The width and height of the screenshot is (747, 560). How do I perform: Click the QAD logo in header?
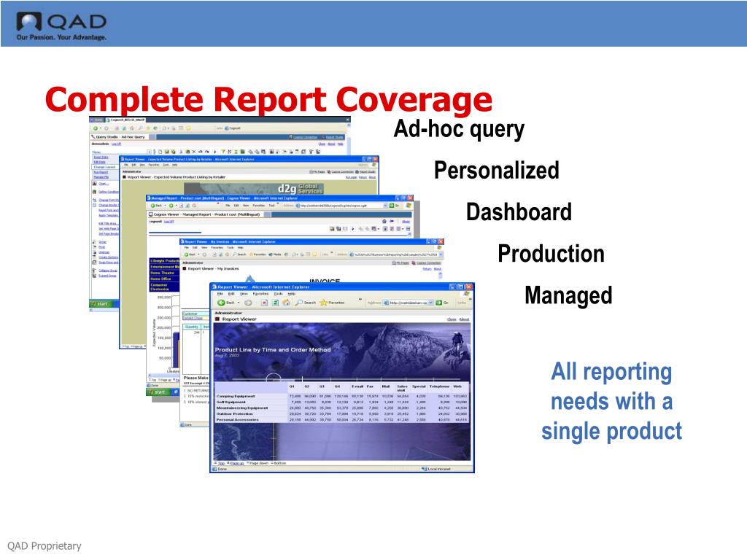(x=61, y=26)
